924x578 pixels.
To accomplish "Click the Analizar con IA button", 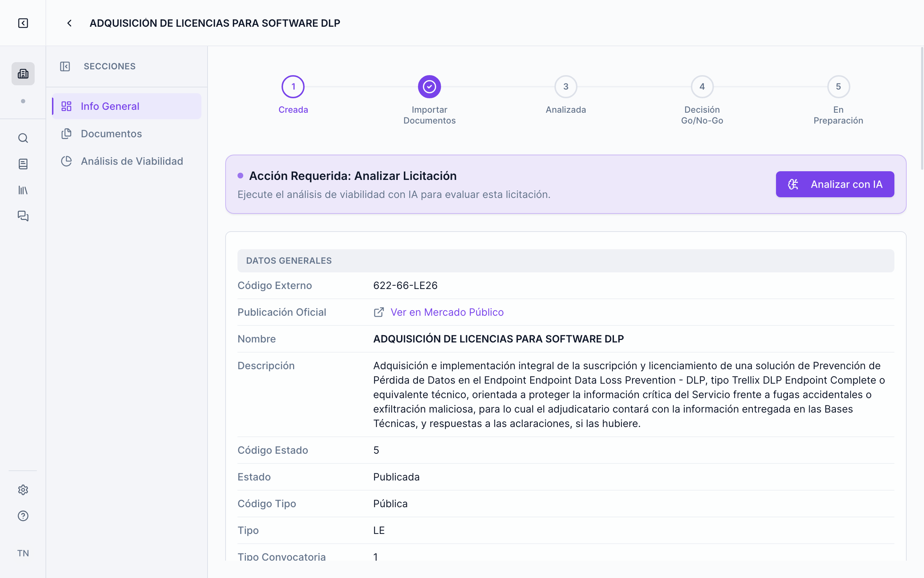I will click(x=834, y=184).
